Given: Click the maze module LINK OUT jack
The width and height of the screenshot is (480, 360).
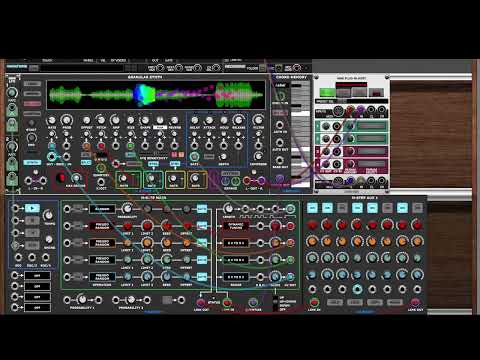Looking at the screenshot, I should tap(201, 303).
